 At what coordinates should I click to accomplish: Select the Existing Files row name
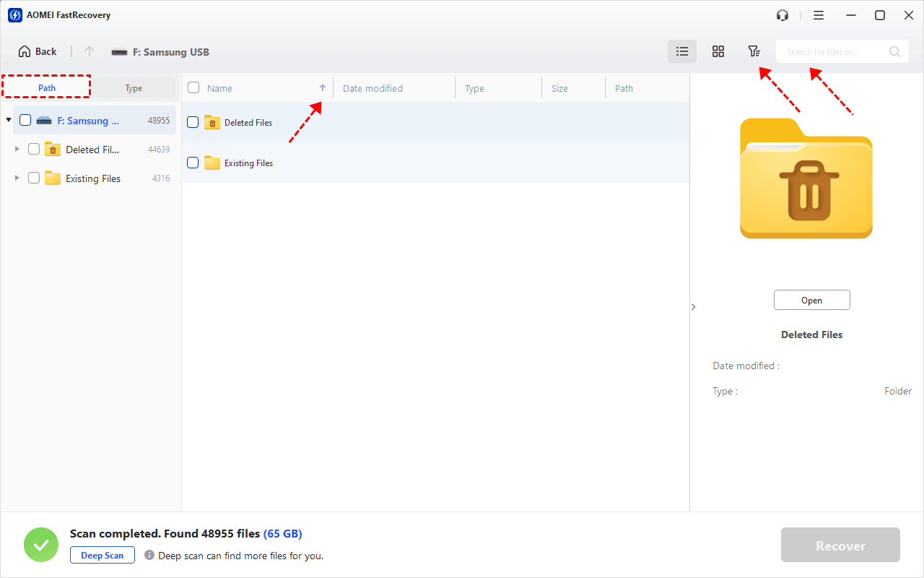coord(249,163)
